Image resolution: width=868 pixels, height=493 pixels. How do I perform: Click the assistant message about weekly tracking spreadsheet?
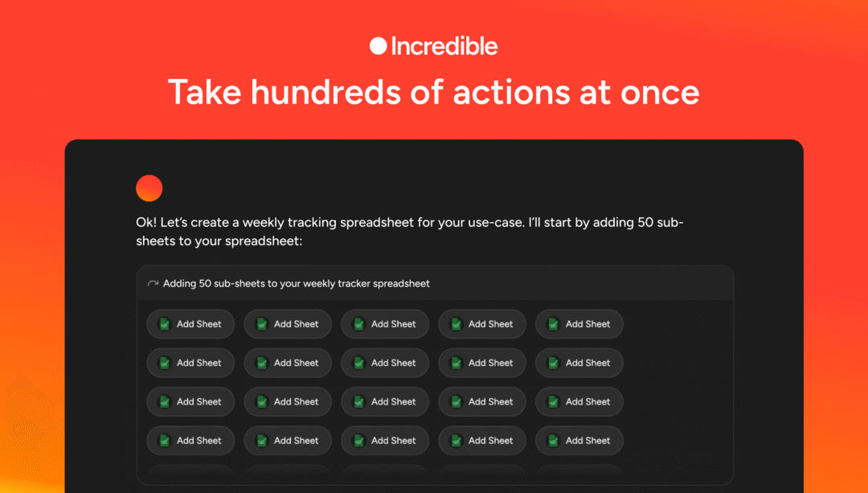click(410, 231)
